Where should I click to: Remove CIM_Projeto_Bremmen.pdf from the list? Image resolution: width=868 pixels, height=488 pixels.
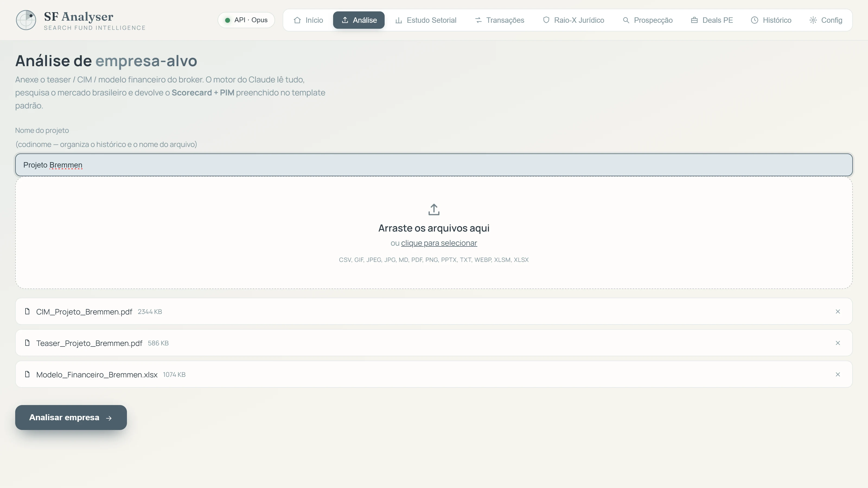pos(838,312)
